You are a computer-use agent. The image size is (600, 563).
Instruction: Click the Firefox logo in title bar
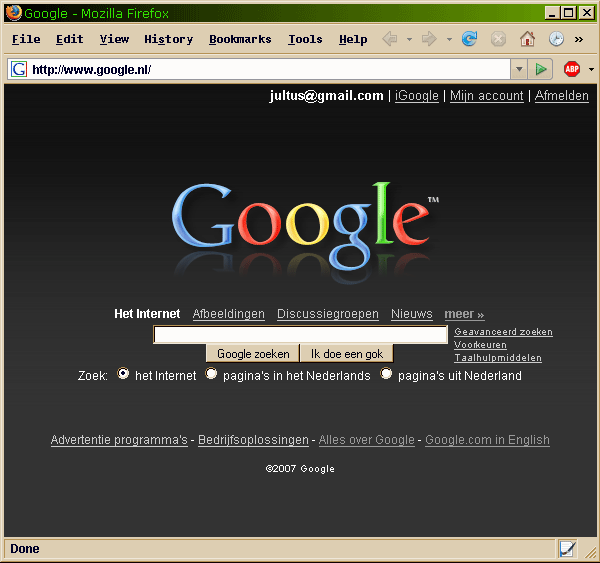point(14,13)
